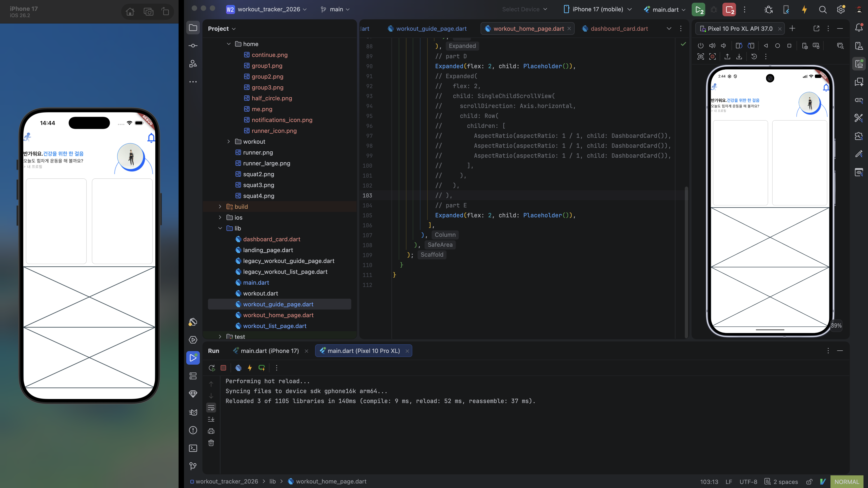Click lib breadcrumb in status bar

(x=272, y=481)
